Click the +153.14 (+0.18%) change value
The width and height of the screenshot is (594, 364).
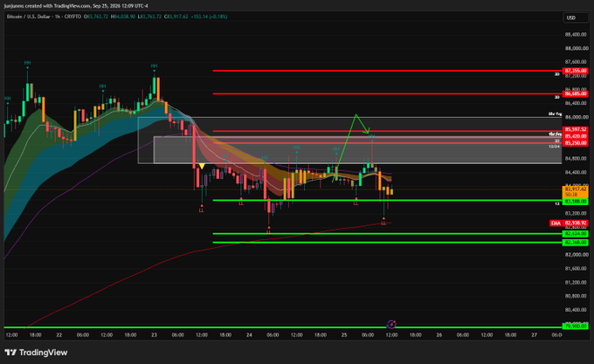click(x=209, y=17)
